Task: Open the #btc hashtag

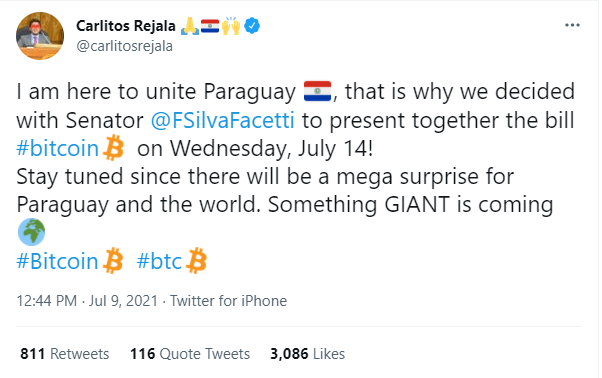Action: (159, 261)
